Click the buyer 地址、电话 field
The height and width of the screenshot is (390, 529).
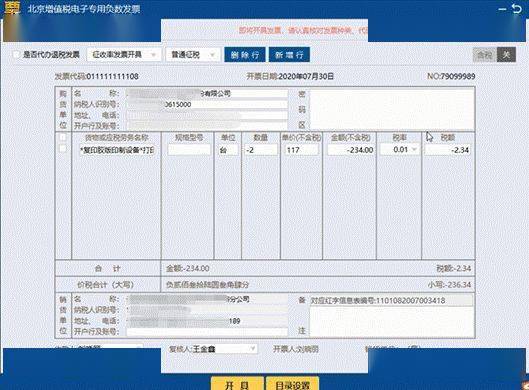click(207, 115)
